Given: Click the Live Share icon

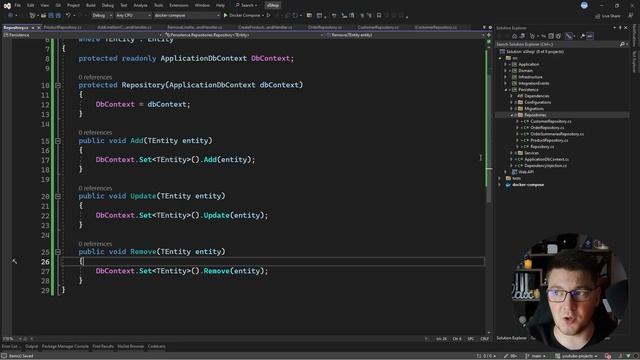Looking at the screenshot, I should [x=598, y=16].
